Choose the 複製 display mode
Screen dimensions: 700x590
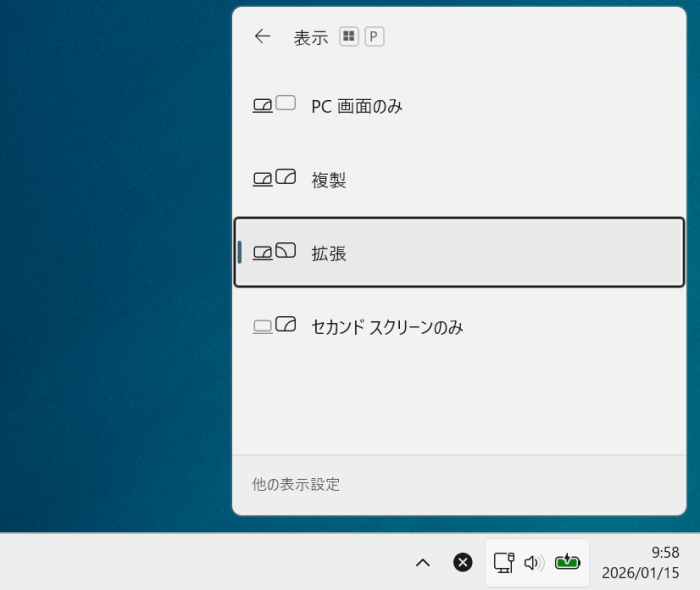click(459, 179)
